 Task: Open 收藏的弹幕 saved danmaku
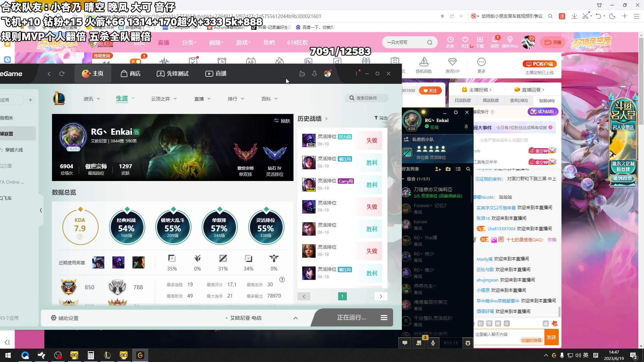(531, 340)
